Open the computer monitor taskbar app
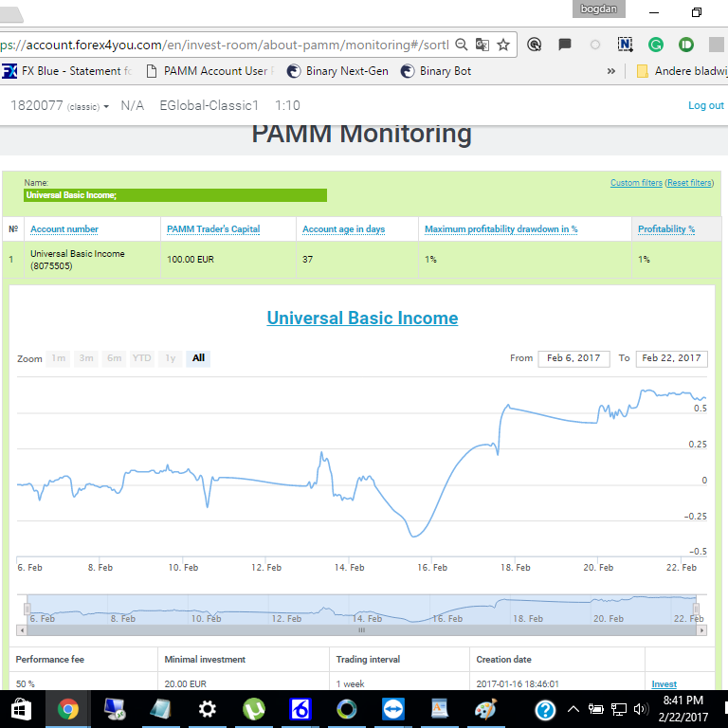The width and height of the screenshot is (728, 728). coord(114,709)
